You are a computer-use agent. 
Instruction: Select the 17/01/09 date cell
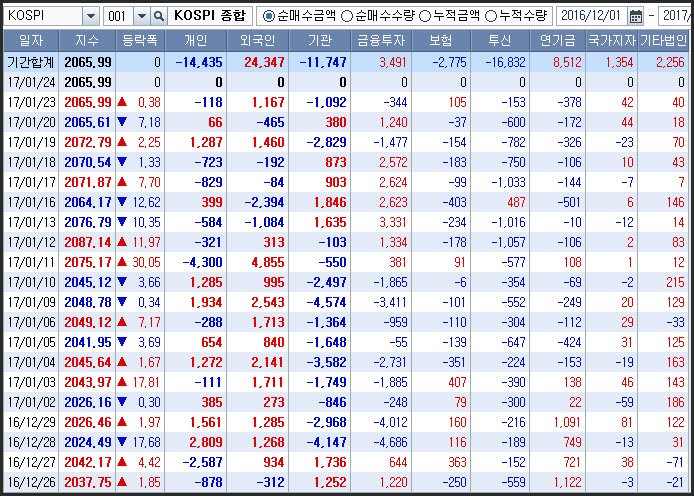point(31,302)
